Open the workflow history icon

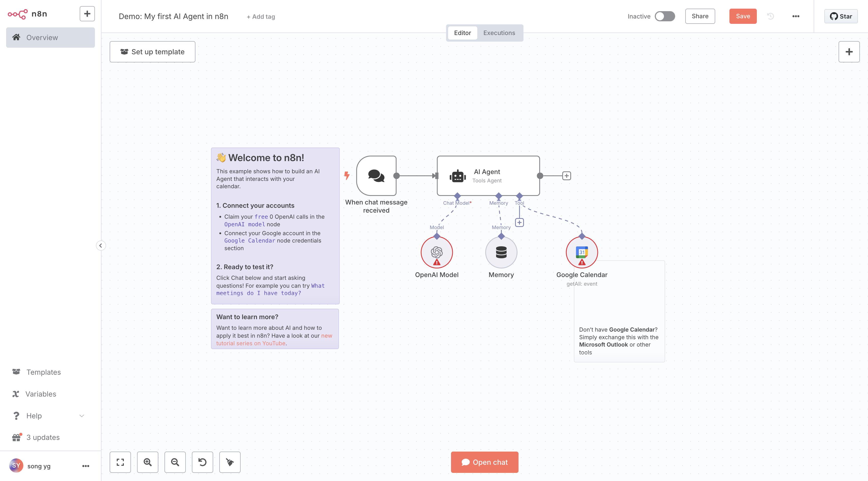tap(771, 16)
